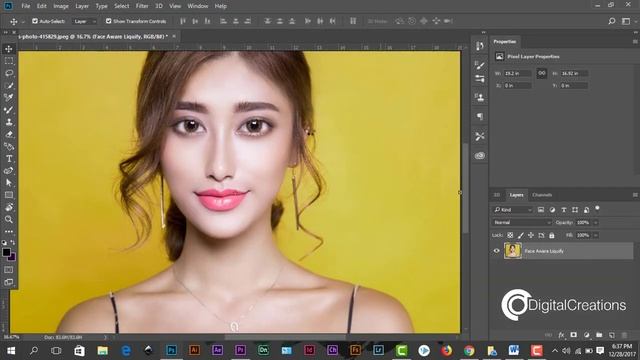This screenshot has height=360, width=640.
Task: Open the Fill slider dropdown arrow
Action: click(x=596, y=235)
